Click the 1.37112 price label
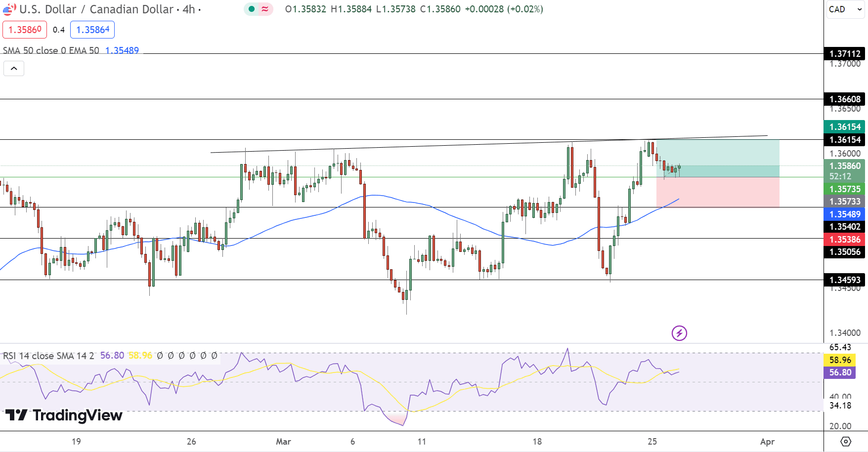 844,53
